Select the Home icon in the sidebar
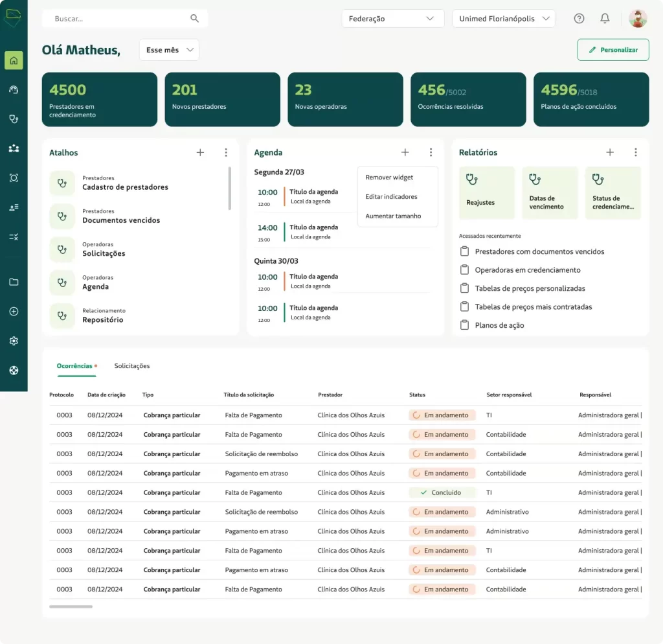The image size is (663, 644). (x=13, y=60)
